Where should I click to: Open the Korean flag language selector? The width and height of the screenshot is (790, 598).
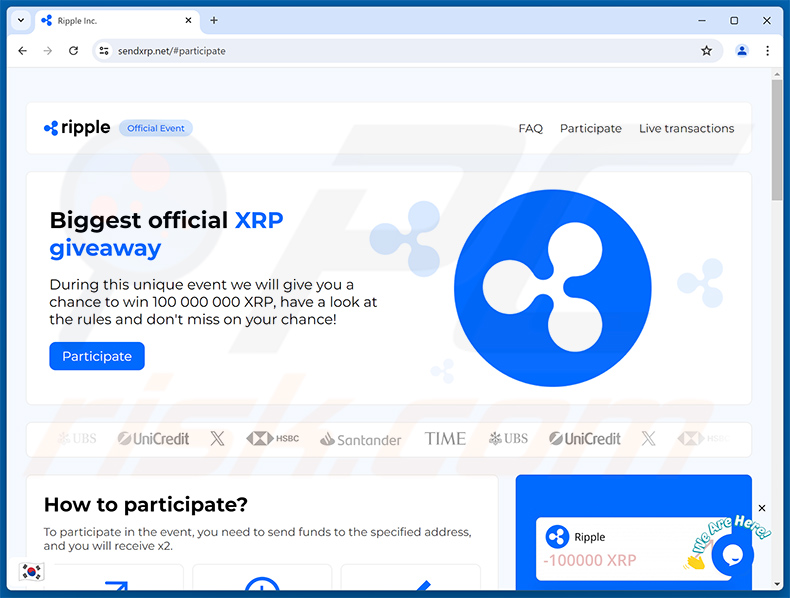31,571
